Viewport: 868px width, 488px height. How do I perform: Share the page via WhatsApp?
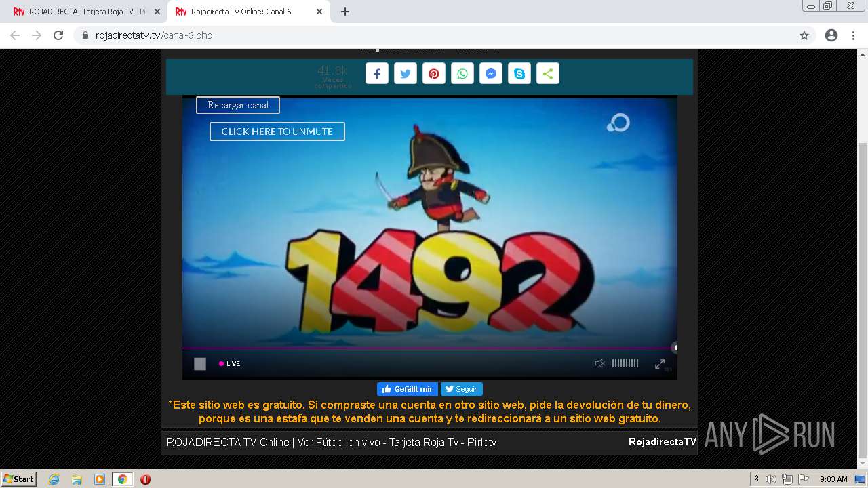coord(462,74)
